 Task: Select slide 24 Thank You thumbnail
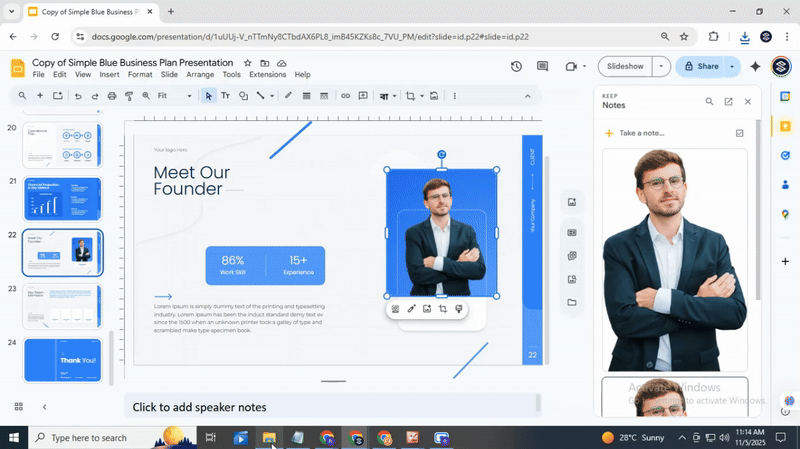[62, 360]
